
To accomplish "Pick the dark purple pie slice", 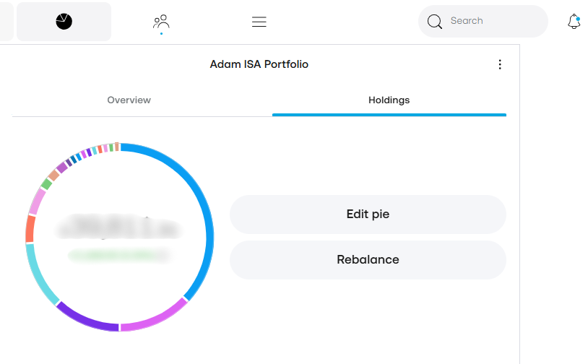I will [85, 318].
